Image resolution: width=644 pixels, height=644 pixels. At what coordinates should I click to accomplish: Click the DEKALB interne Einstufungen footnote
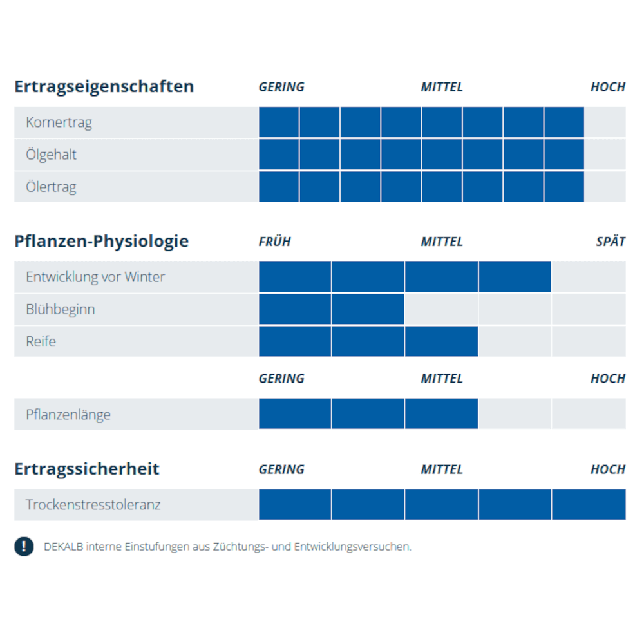pos(227,547)
